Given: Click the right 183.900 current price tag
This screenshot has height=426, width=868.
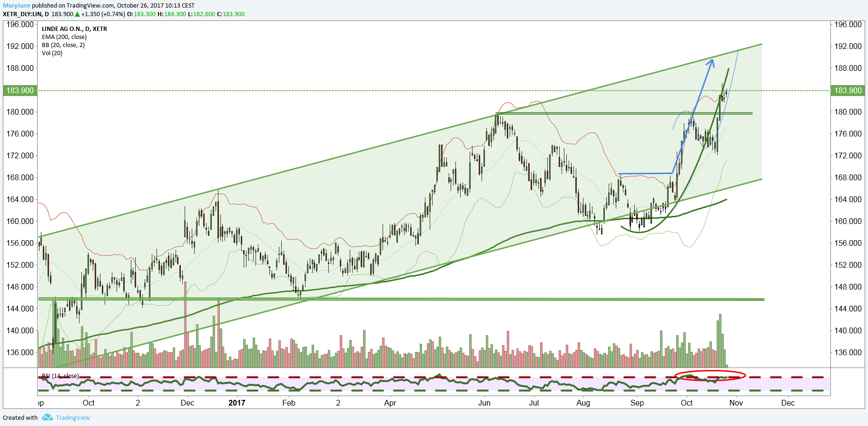Looking at the screenshot, I should 848,90.
